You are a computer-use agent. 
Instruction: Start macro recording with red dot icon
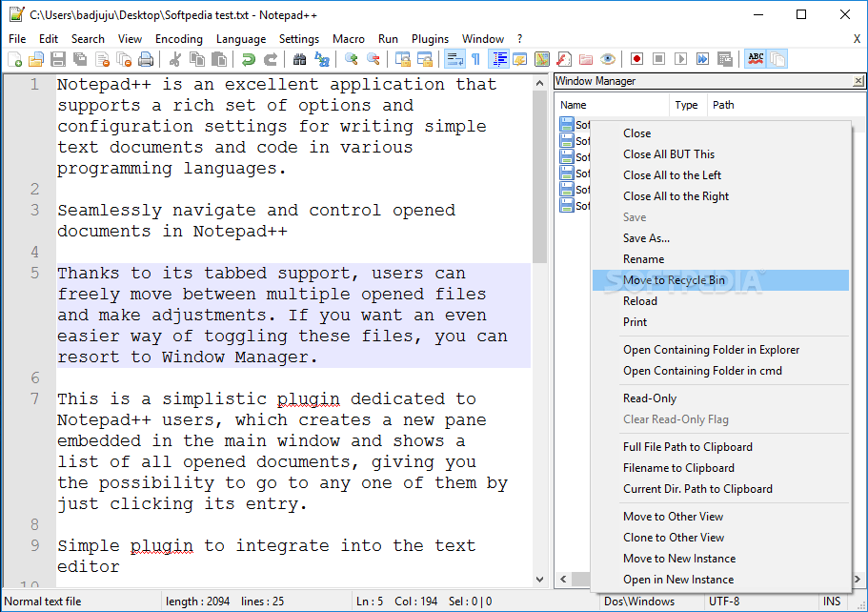tap(636, 59)
